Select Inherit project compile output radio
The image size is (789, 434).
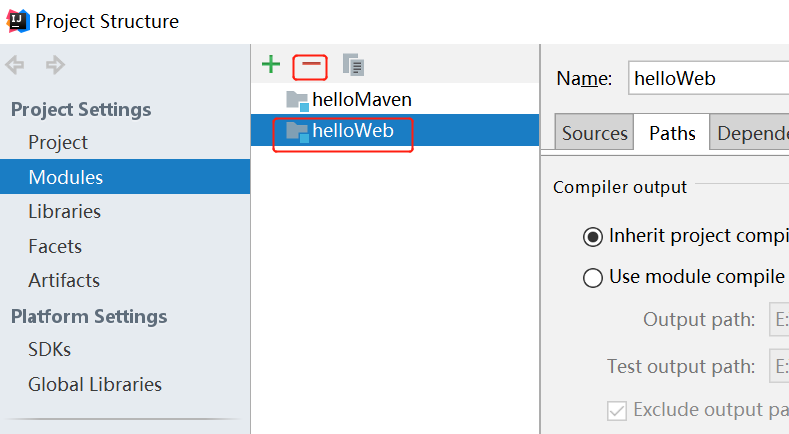[x=592, y=237]
